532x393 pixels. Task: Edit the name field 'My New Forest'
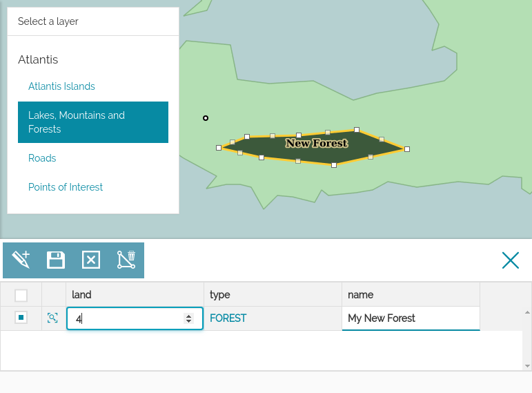pos(410,318)
